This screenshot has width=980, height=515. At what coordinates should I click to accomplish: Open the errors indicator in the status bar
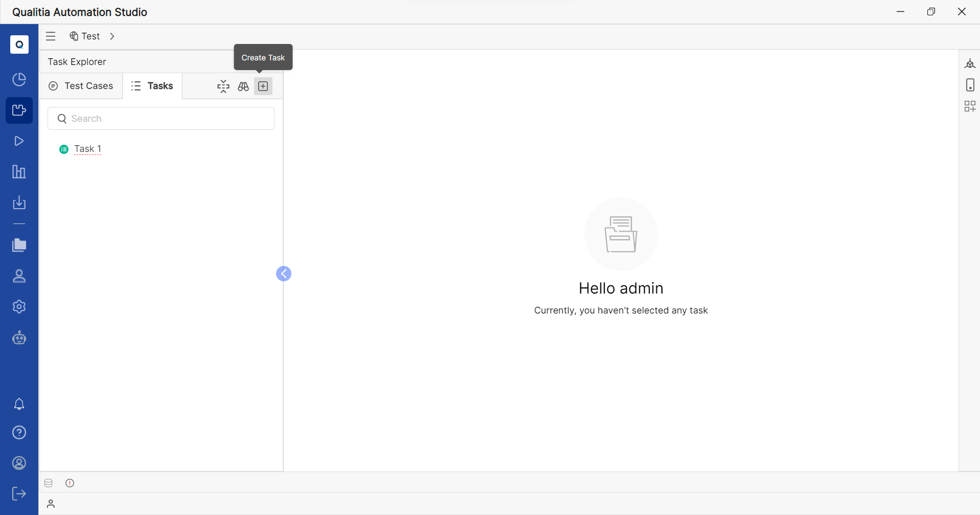tap(70, 482)
